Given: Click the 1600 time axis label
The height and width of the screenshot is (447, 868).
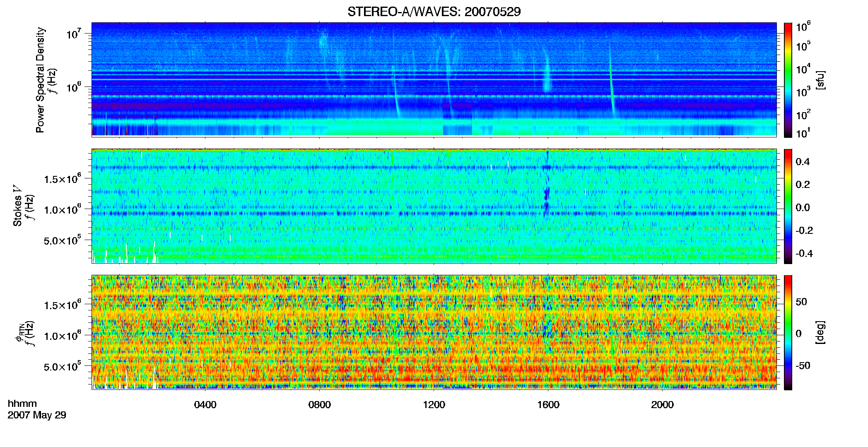Looking at the screenshot, I should click(x=548, y=405).
